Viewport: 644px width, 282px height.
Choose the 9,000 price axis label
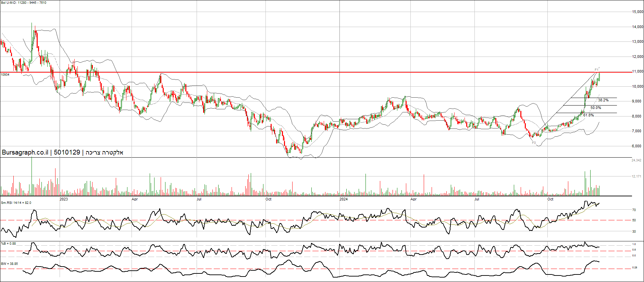636,101
